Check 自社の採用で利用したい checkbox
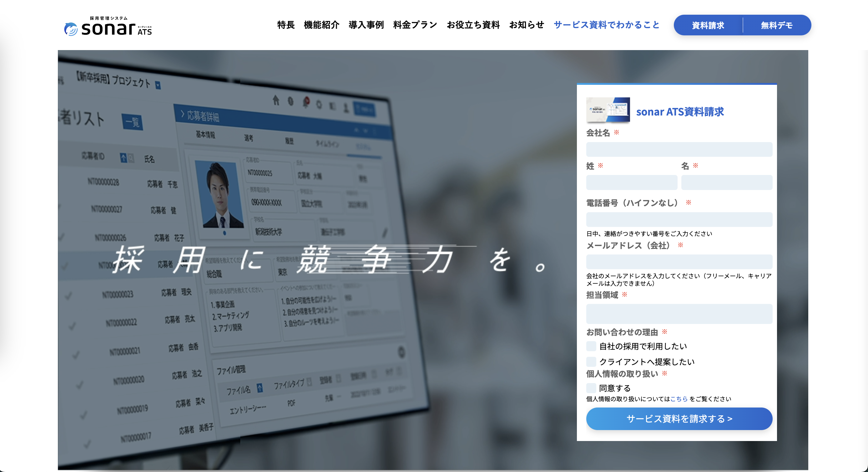Screen dimensions: 868x472 pyautogui.click(x=591, y=346)
